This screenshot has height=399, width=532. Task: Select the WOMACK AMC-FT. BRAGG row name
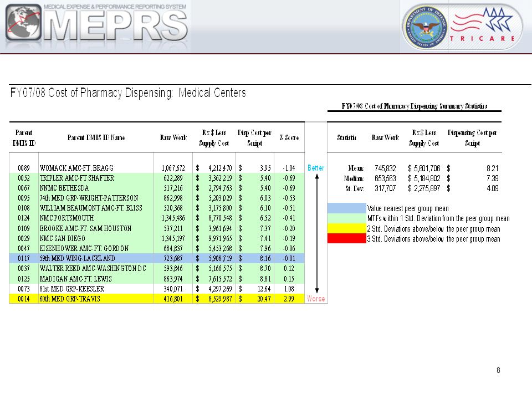click(76, 168)
